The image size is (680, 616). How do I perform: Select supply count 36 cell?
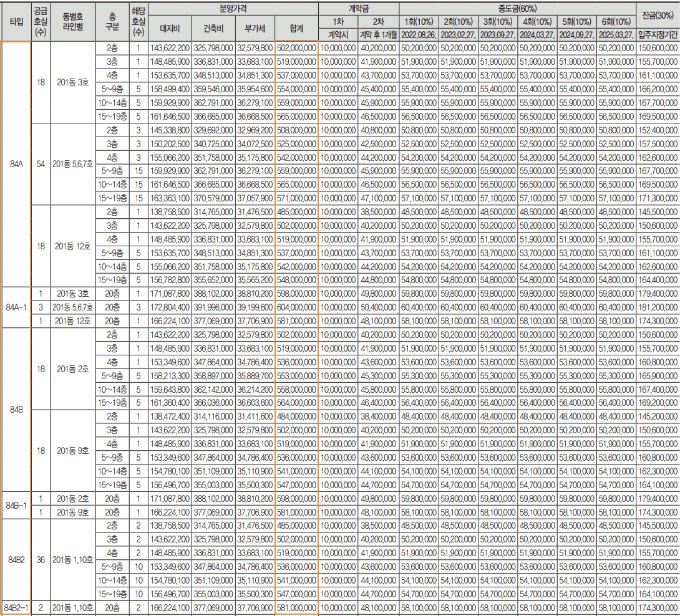pos(41,560)
